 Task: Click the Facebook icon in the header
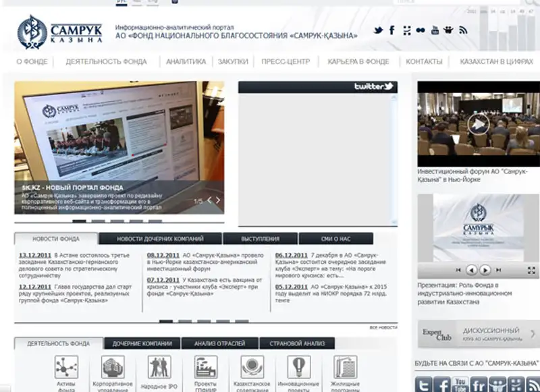point(393,30)
